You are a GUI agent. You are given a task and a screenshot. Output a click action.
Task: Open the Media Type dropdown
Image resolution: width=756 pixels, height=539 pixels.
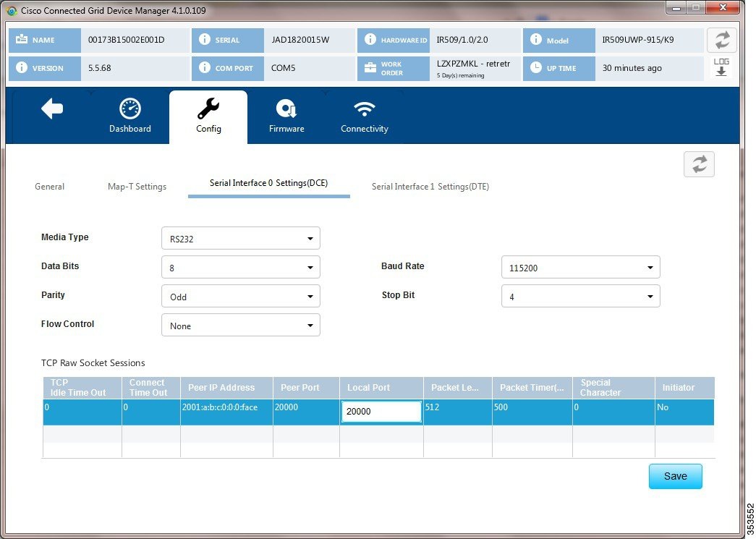[241, 238]
